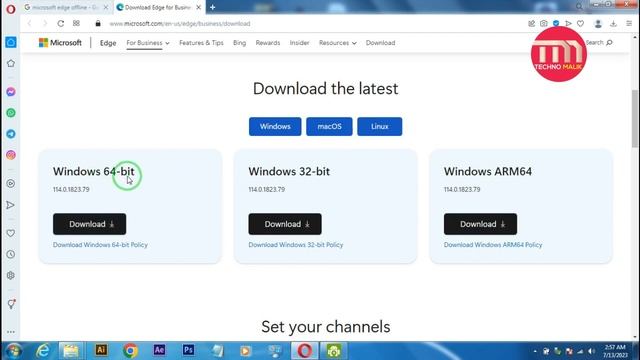The height and width of the screenshot is (360, 640).
Task: Open Features & Tips nav item
Action: point(201,43)
